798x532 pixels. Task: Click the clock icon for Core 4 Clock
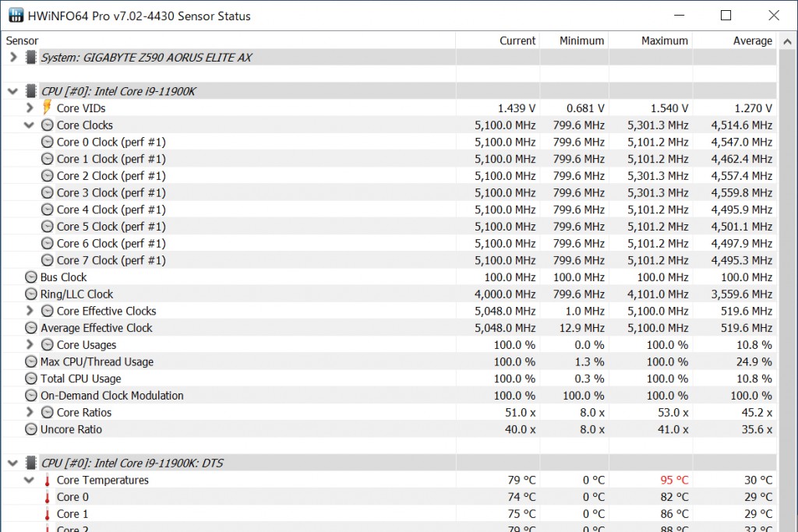pyautogui.click(x=48, y=210)
